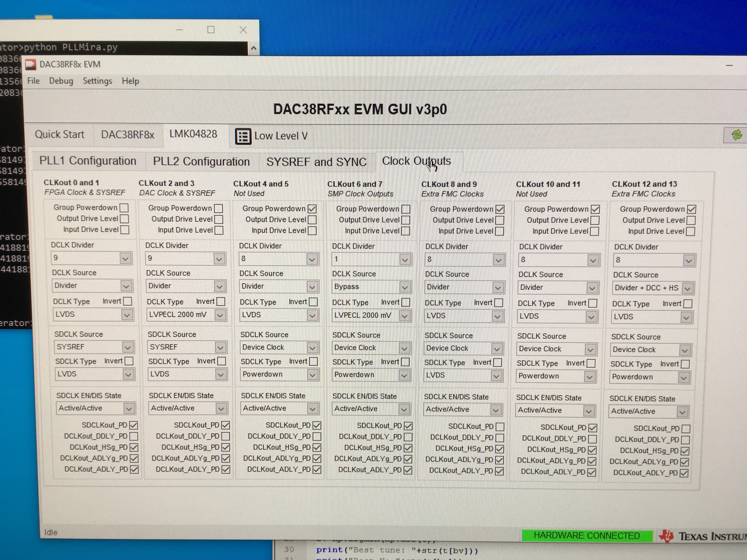
Task: Uncheck Group Powerdown for CLKout 12 and 13
Action: click(692, 209)
